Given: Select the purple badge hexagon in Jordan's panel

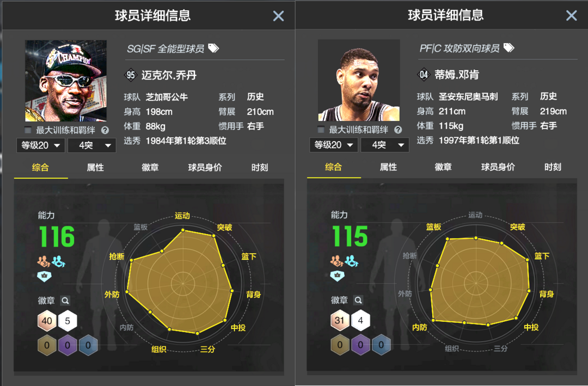Looking at the screenshot, I should tap(68, 345).
